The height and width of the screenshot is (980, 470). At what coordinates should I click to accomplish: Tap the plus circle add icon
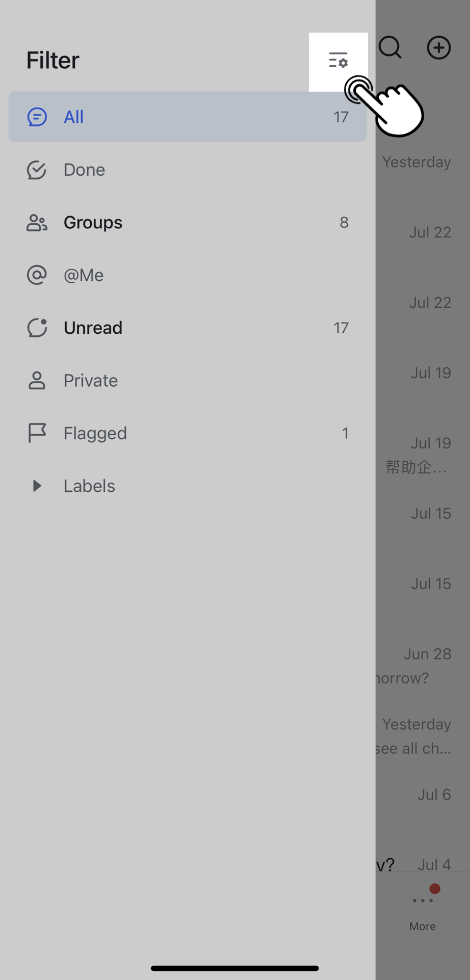[x=438, y=47]
